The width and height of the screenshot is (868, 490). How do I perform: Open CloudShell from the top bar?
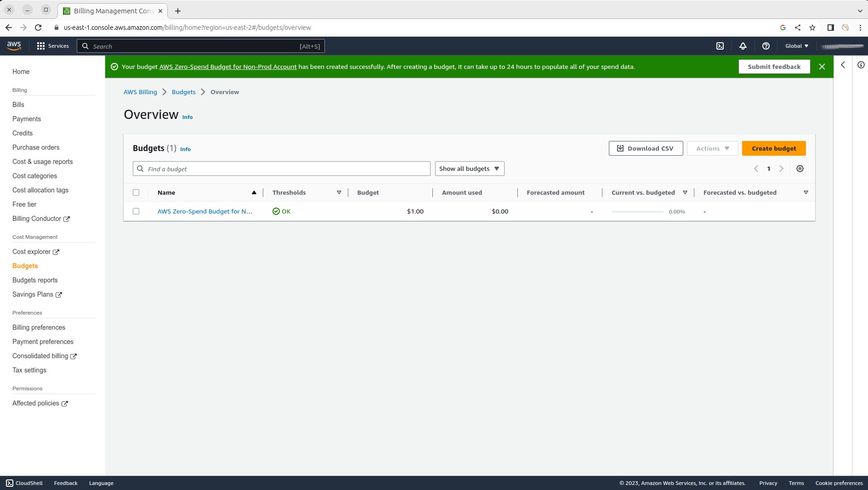click(x=720, y=46)
